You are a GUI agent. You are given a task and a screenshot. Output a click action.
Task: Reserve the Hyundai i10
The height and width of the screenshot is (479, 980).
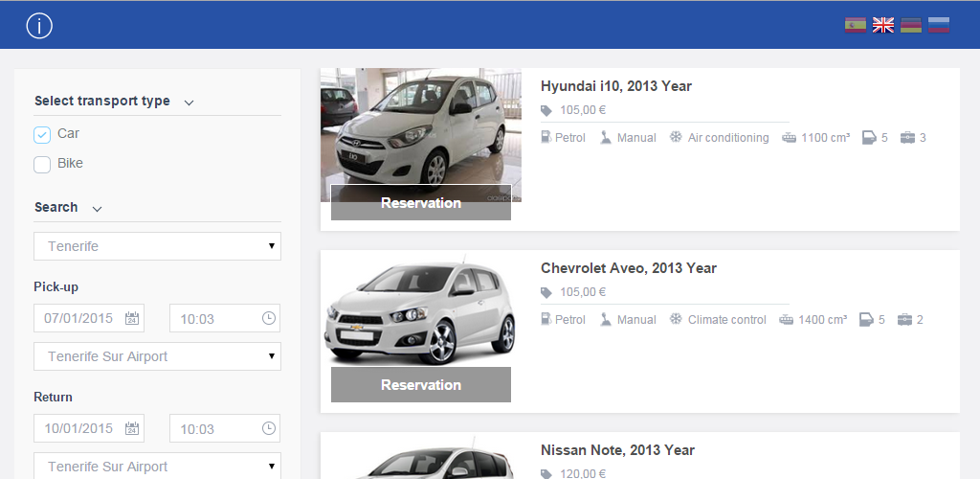[421, 202]
